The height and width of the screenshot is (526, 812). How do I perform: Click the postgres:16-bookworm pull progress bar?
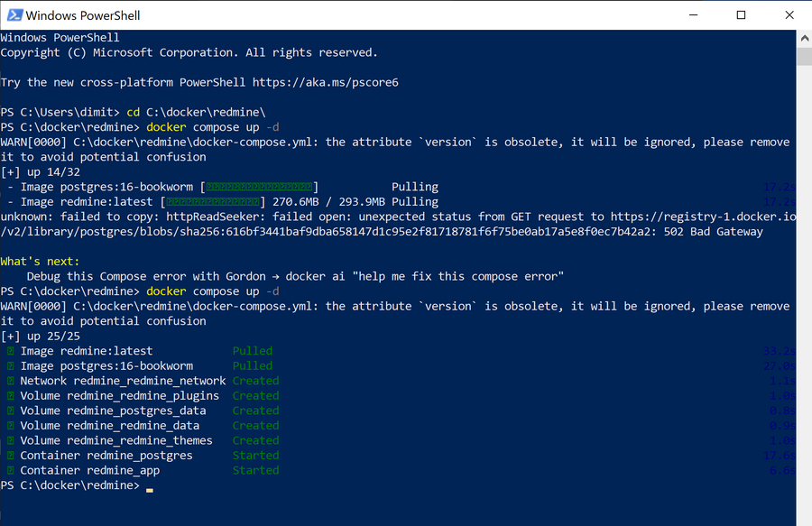pos(260,187)
